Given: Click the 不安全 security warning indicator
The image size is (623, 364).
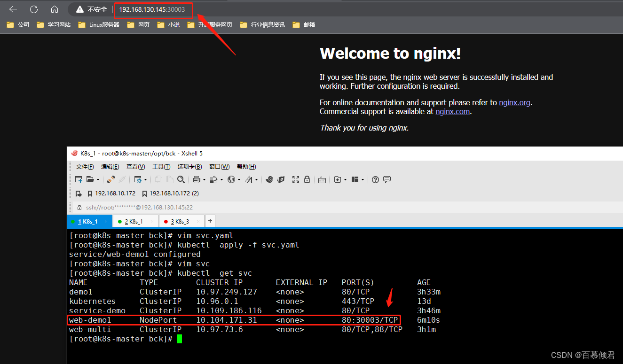Looking at the screenshot, I should click(x=92, y=9).
